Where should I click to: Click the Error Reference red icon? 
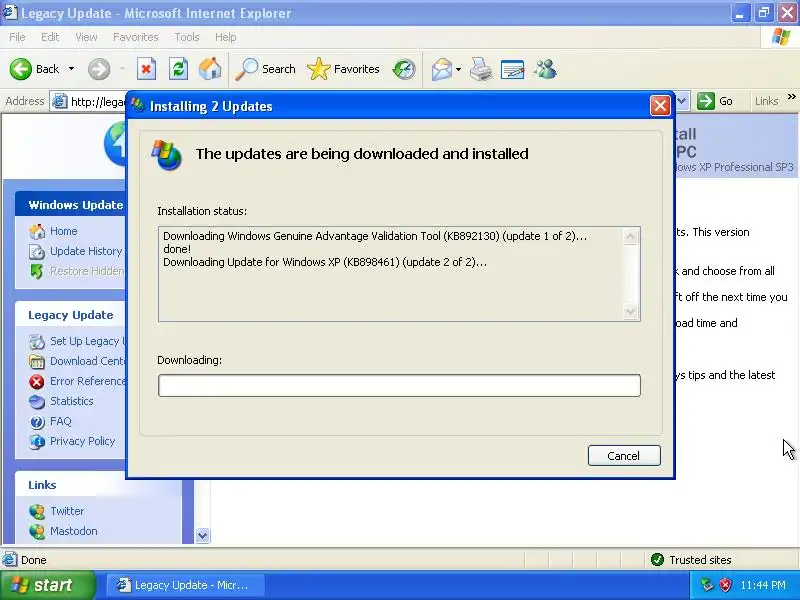click(37, 381)
